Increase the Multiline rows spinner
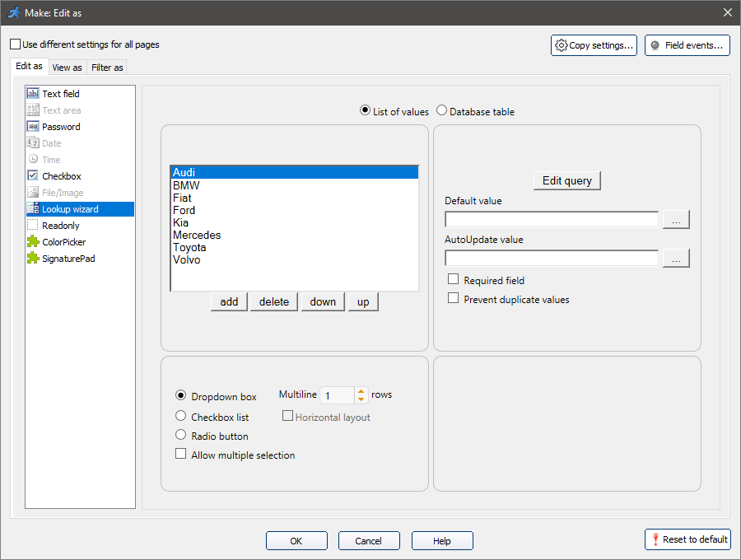The width and height of the screenshot is (741, 560). (361, 391)
